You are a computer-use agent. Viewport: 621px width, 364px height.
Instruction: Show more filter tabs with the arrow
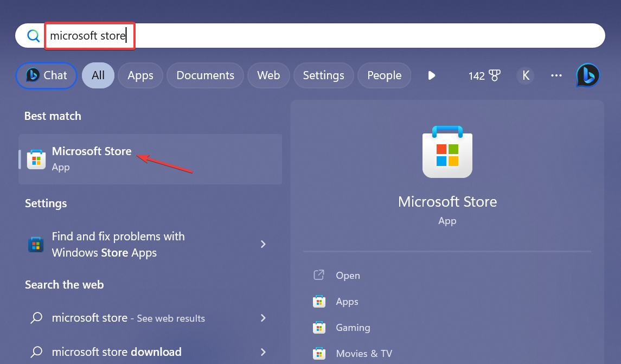tap(432, 75)
